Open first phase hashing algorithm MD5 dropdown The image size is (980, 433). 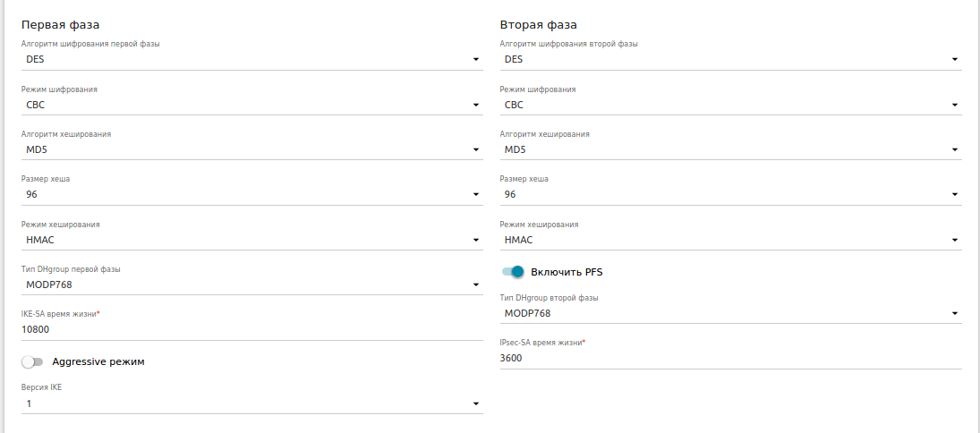click(x=251, y=149)
